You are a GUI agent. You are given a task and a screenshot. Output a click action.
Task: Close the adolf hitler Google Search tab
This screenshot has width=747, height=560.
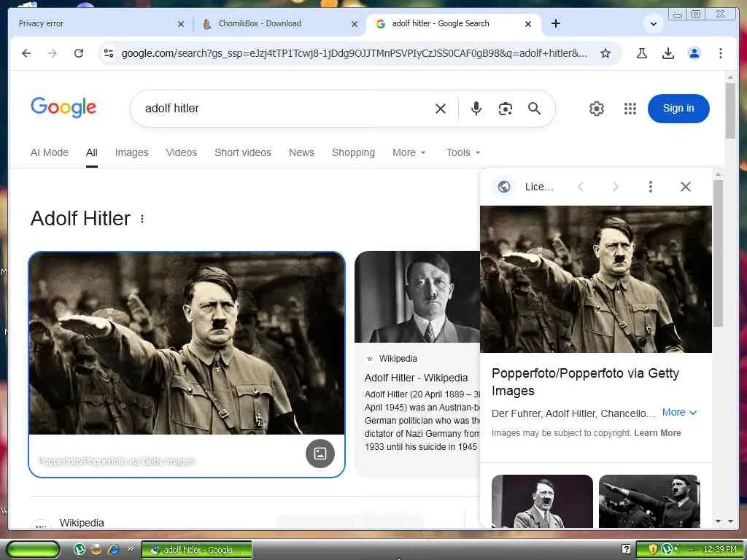tap(528, 24)
